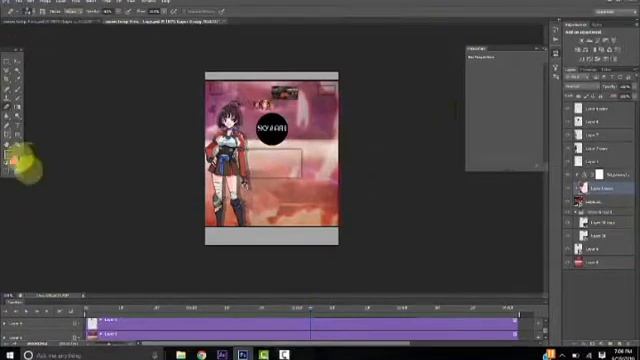640x360 pixels.
Task: Click the orange background color swatch
Action: [13, 161]
